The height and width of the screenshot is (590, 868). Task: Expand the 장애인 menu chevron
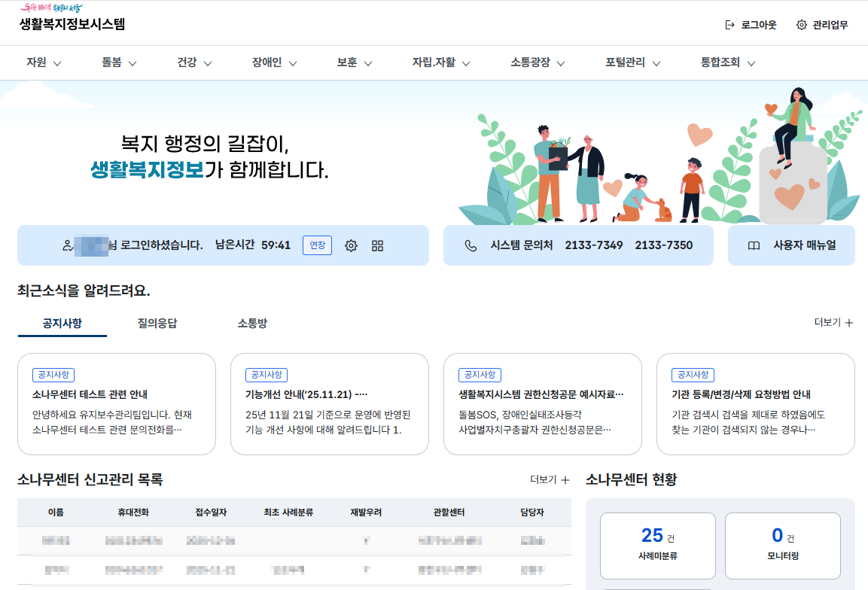[294, 64]
